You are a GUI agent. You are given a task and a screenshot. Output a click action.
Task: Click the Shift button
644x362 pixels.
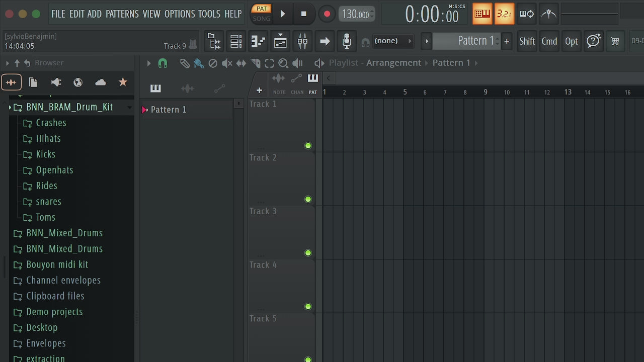point(527,41)
